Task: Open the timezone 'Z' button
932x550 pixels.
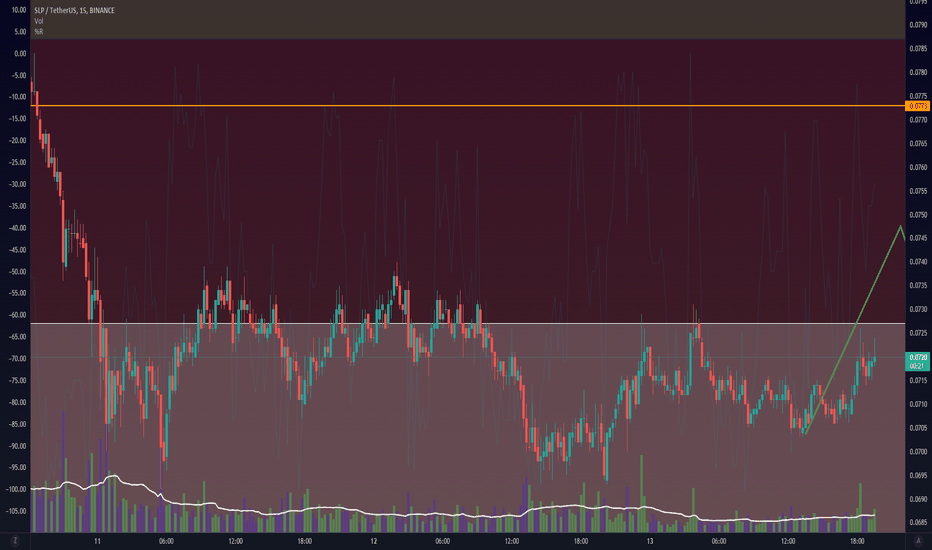Action: point(15,540)
